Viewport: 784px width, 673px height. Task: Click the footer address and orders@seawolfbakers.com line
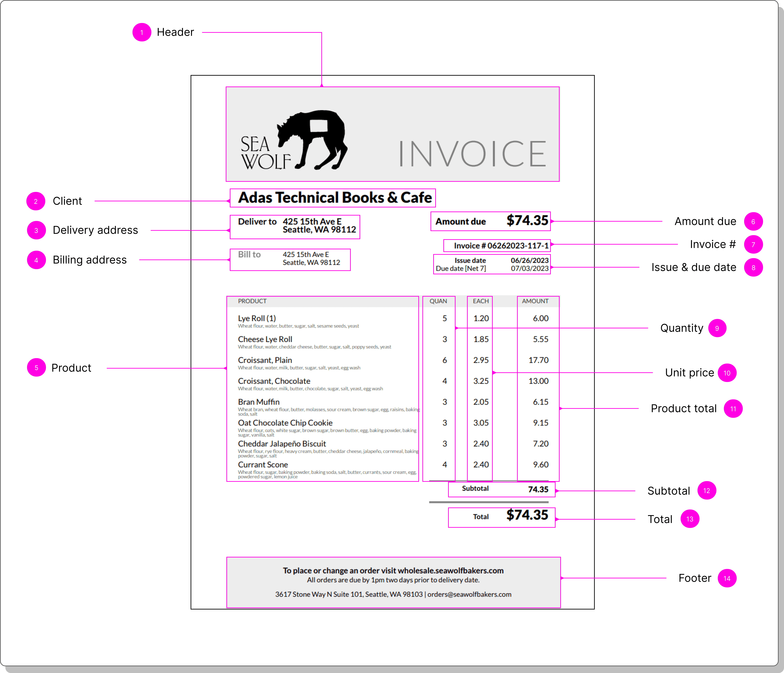tap(393, 594)
